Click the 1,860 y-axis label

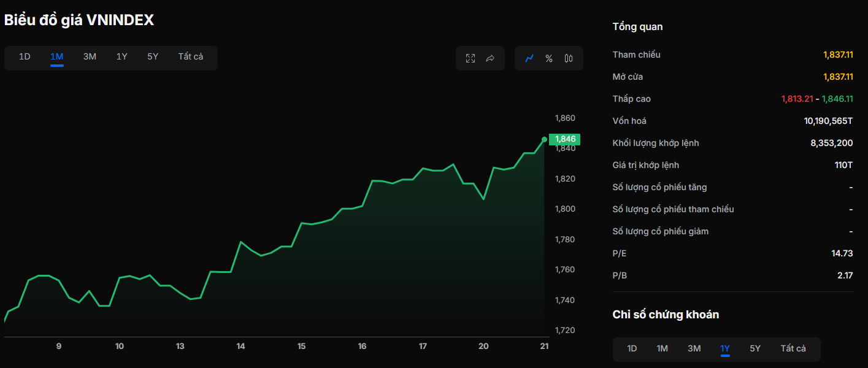coord(565,118)
